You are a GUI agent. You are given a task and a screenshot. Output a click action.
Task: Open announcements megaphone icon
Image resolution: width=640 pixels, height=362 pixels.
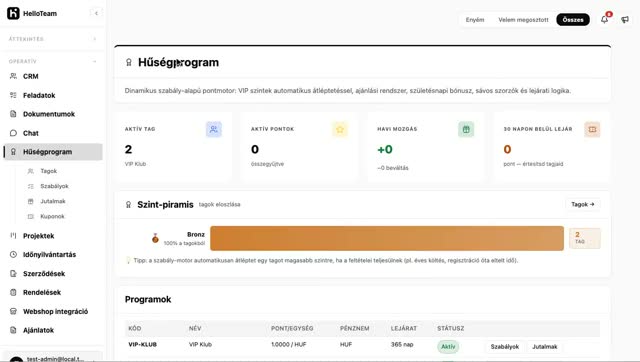[x=625, y=20]
